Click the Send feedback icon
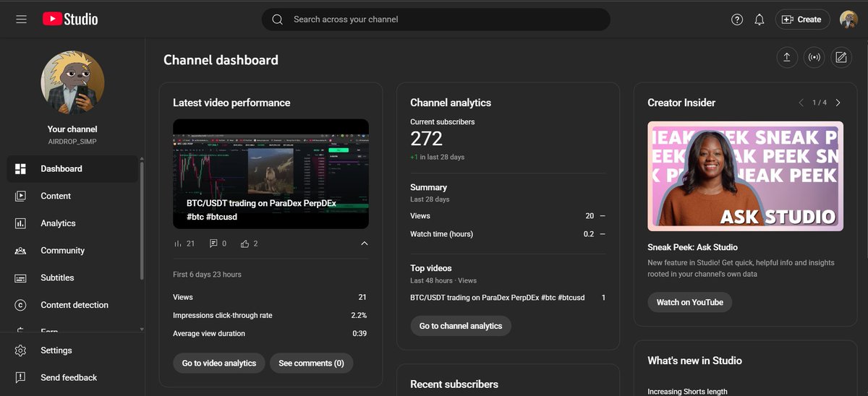The image size is (868, 396). pos(20,377)
